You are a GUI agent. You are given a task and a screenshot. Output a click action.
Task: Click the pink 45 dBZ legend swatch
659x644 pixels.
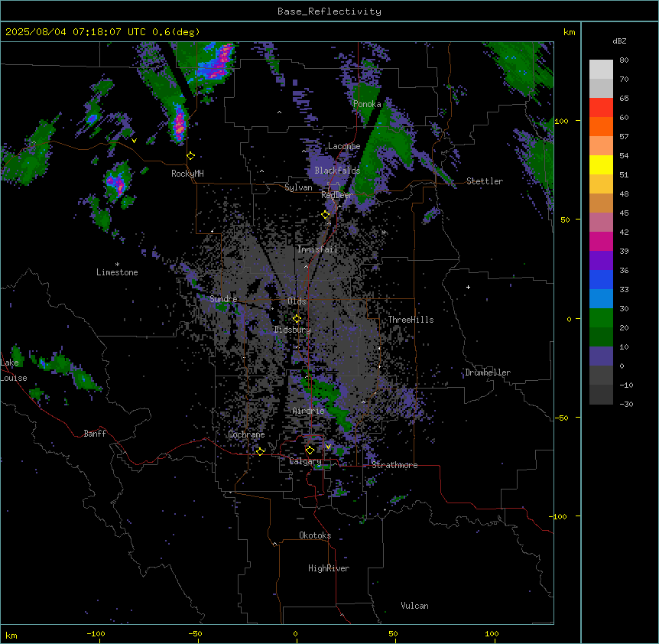(x=601, y=222)
